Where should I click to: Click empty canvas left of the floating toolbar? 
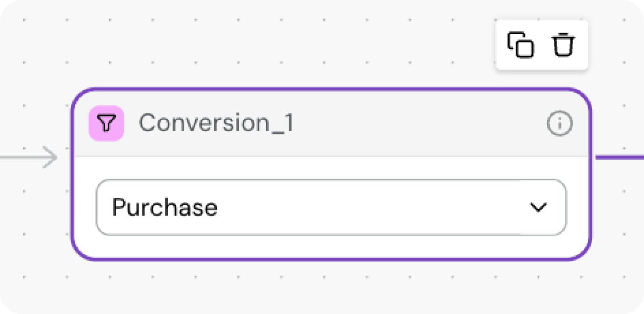point(341,46)
